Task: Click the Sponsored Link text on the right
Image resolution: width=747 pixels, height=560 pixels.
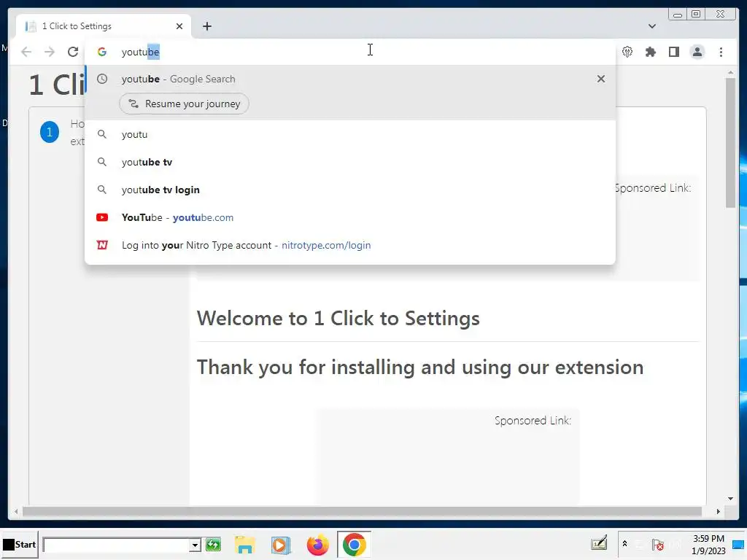Action: pyautogui.click(x=652, y=188)
